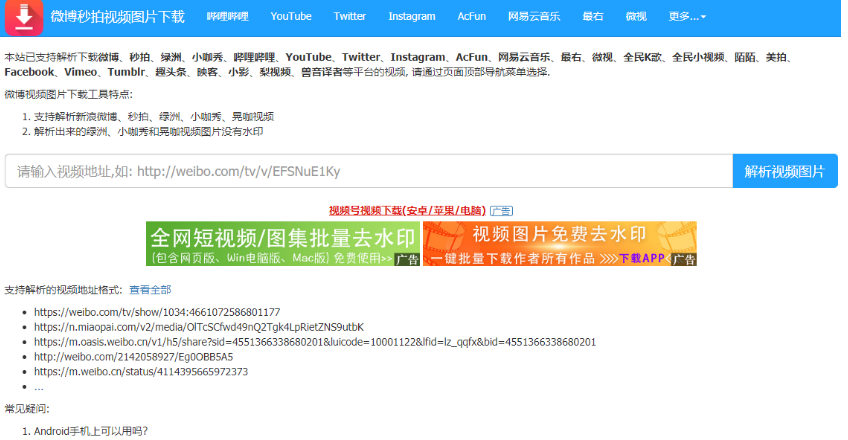
Task: Focus the video address input field
Action: click(x=369, y=171)
